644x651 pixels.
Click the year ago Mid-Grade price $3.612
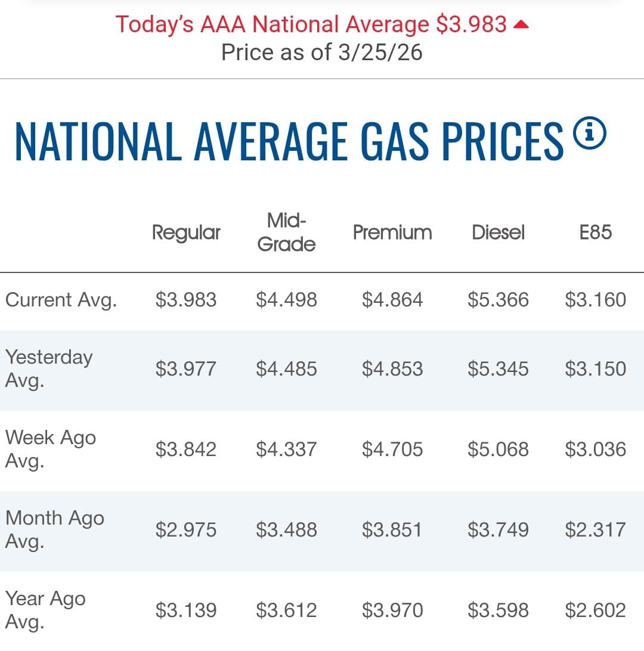286,610
